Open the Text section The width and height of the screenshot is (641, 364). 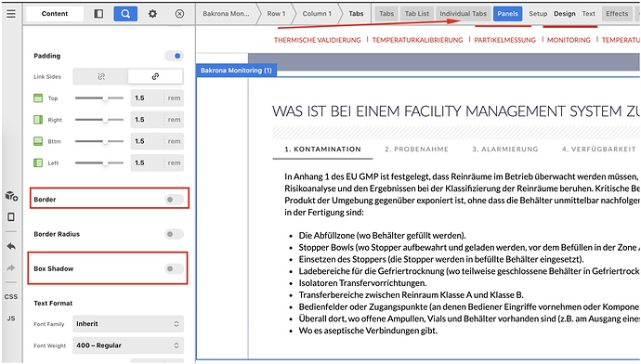(589, 14)
